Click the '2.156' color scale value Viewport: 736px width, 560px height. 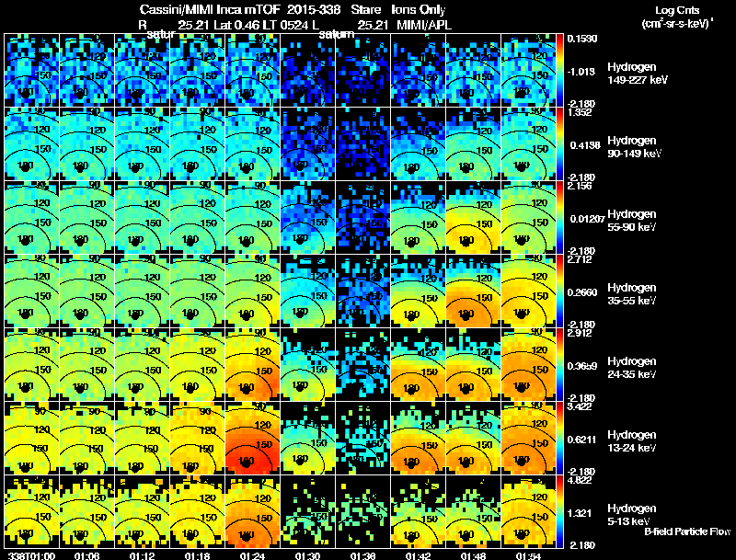580,186
